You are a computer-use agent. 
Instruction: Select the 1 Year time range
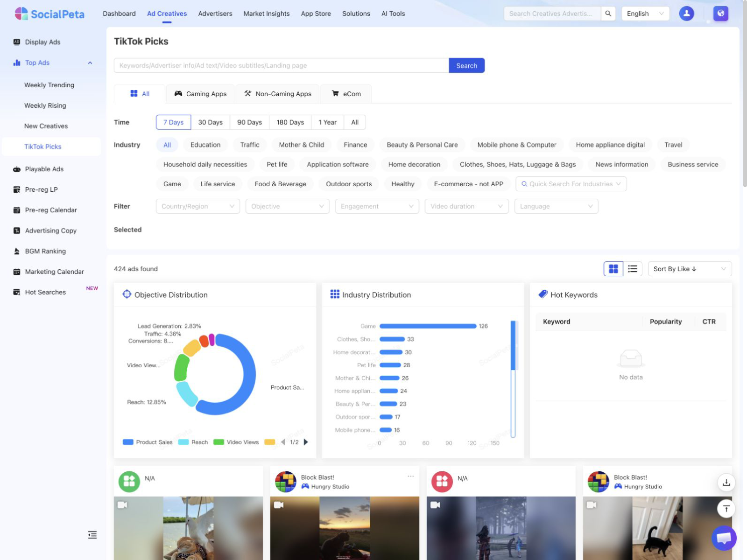point(327,122)
